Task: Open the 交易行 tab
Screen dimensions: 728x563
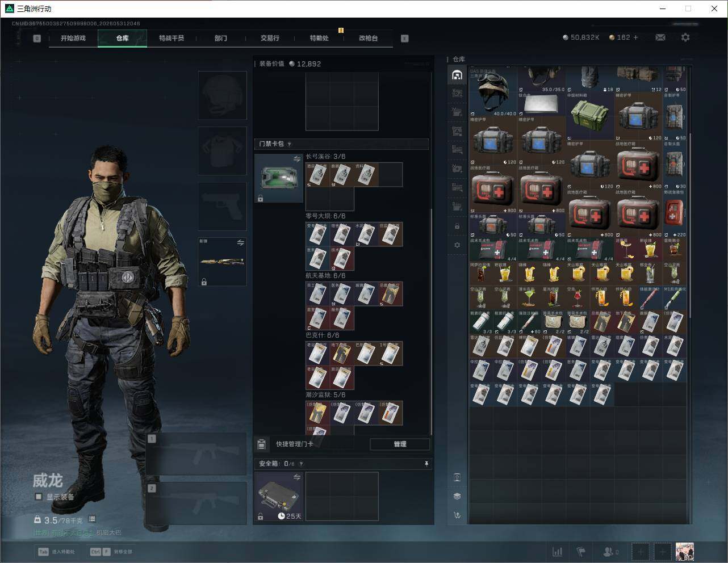Action: tap(270, 38)
